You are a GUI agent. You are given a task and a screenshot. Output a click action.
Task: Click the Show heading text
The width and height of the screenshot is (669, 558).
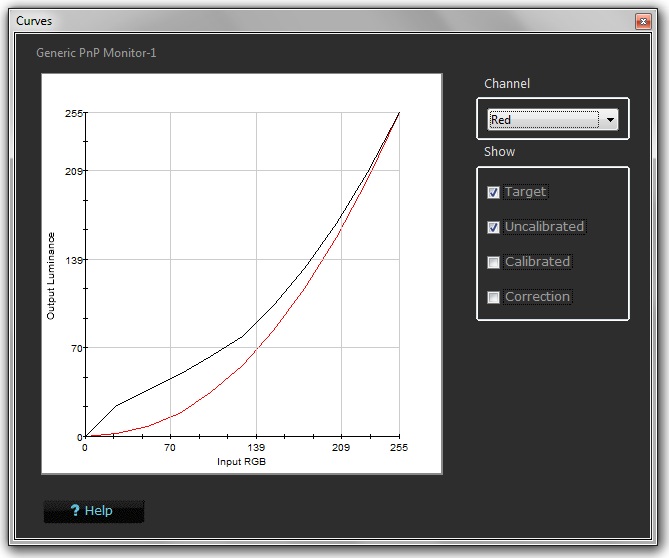tap(499, 152)
